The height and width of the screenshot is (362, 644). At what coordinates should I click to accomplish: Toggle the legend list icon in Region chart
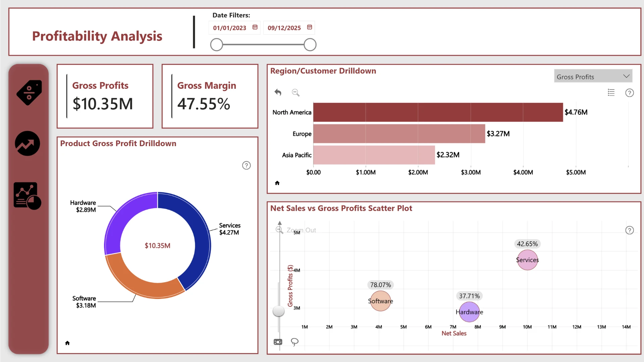point(611,93)
